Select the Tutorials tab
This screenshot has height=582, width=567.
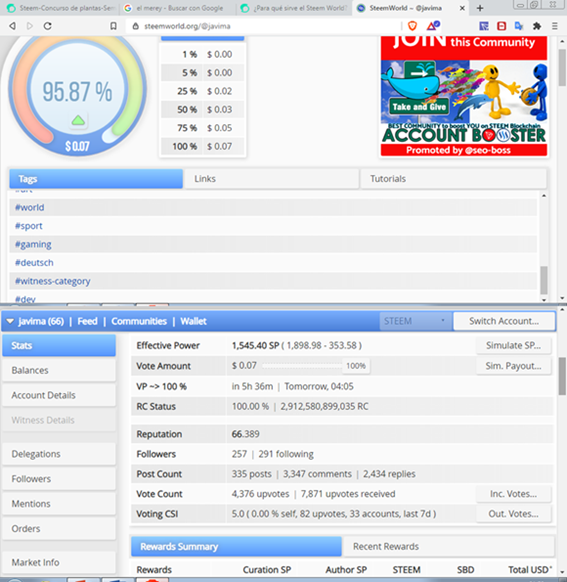(453, 179)
